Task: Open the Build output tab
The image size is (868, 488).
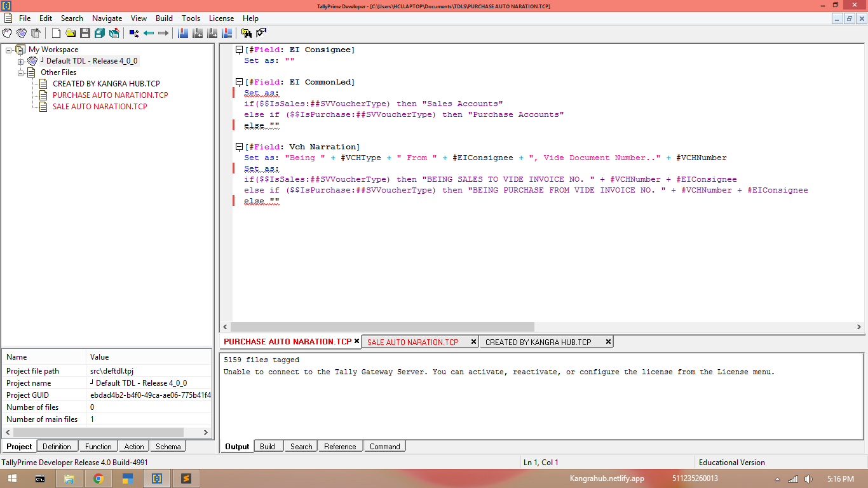Action: coord(268,447)
